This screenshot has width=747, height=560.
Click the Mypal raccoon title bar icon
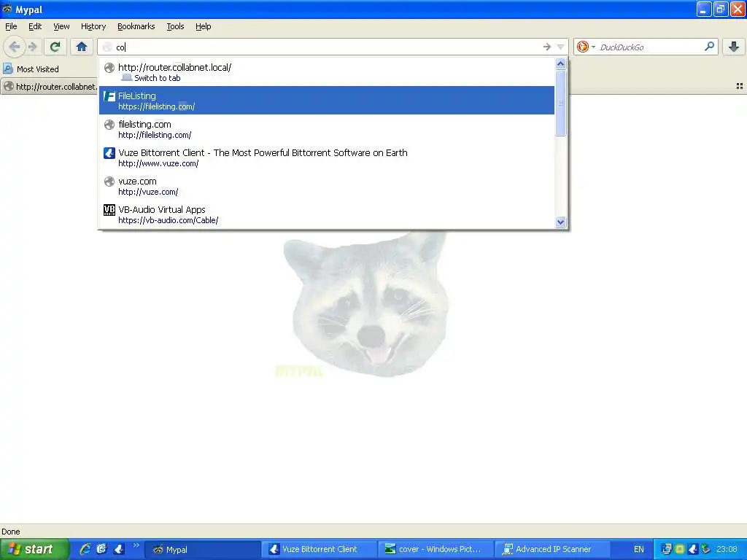click(7, 9)
